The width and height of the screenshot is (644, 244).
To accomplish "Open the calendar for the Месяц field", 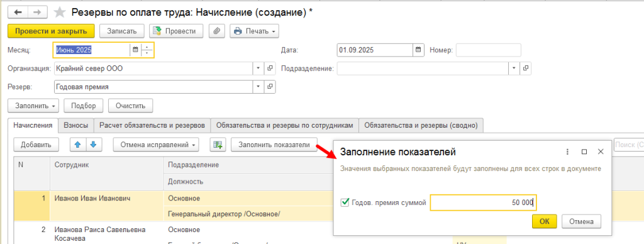I will (x=135, y=50).
